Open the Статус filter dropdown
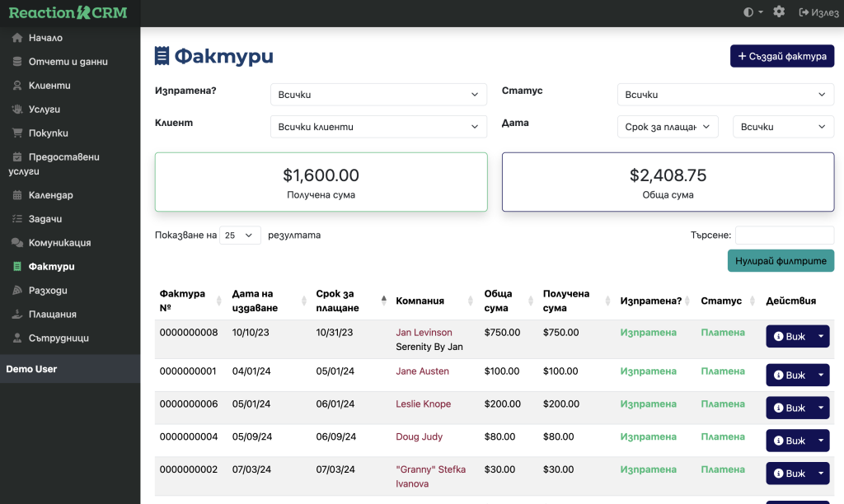 pyautogui.click(x=725, y=95)
